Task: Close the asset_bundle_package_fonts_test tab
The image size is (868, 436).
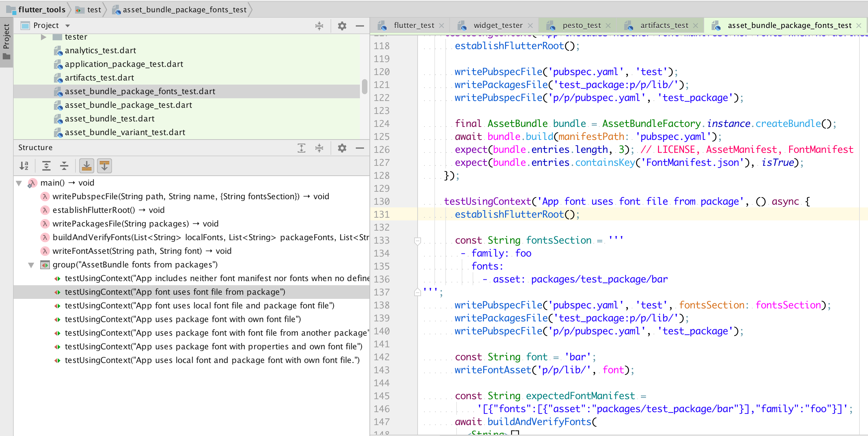Action: [x=859, y=26]
